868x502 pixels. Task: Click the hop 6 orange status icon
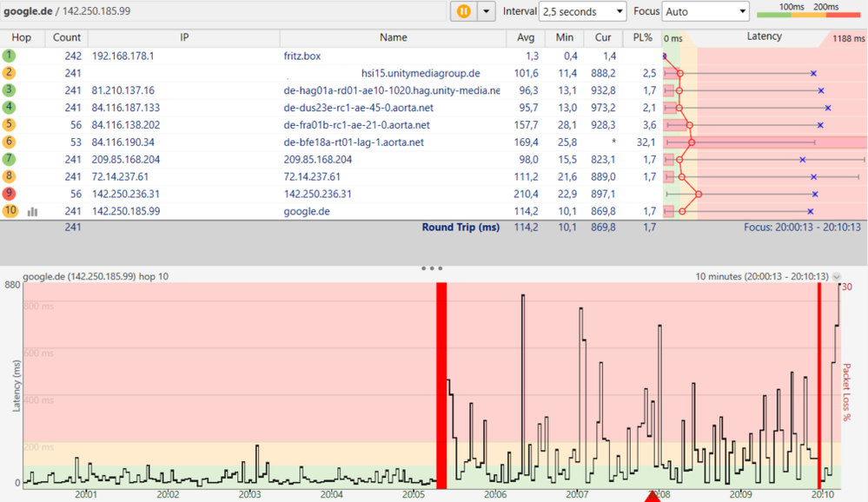(9, 142)
